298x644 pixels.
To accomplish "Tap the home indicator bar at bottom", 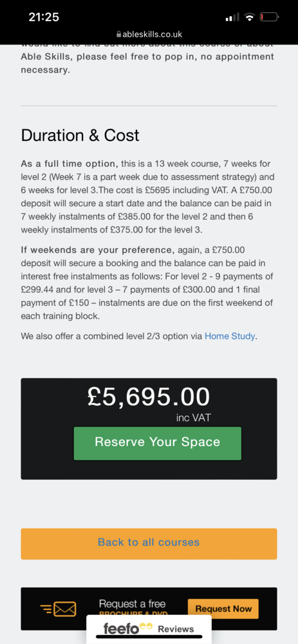I will pos(149,637).
